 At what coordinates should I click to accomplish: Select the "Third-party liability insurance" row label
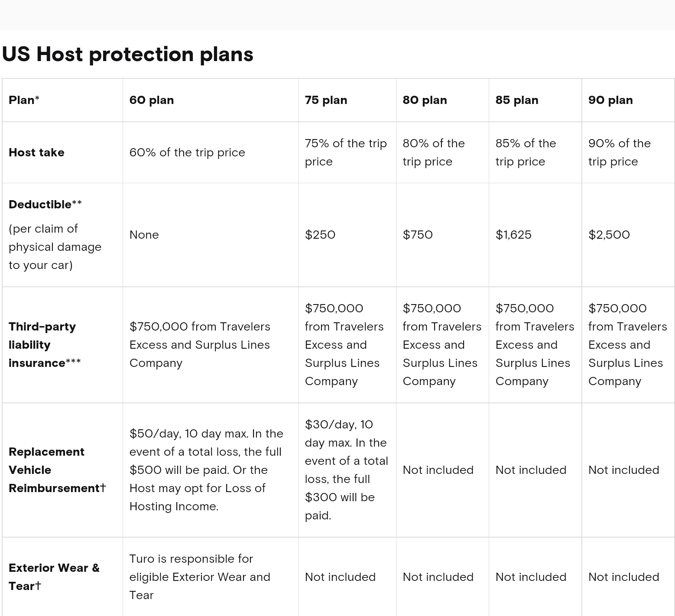(42, 345)
